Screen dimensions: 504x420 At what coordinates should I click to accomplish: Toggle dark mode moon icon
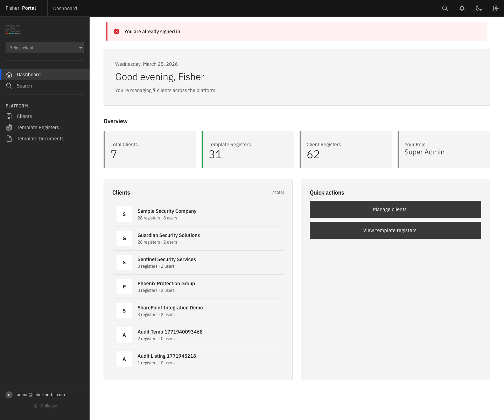479,8
